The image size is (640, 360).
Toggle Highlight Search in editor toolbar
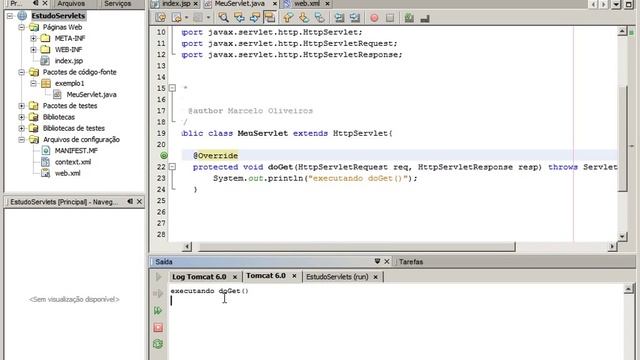click(270, 18)
